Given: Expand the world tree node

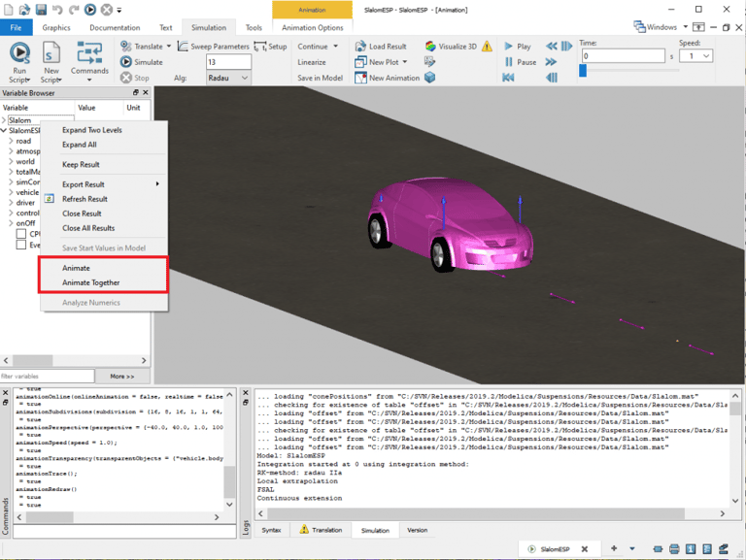Looking at the screenshot, I should tap(11, 161).
